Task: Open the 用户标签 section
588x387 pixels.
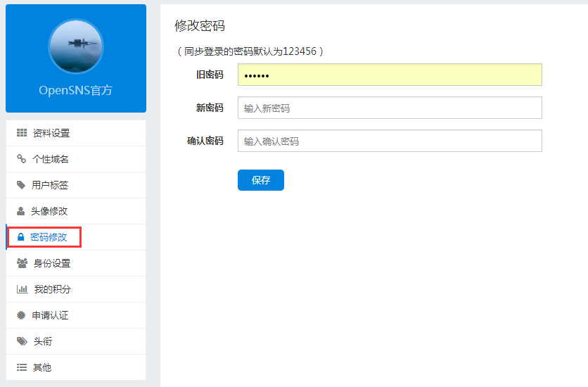Action: point(76,185)
